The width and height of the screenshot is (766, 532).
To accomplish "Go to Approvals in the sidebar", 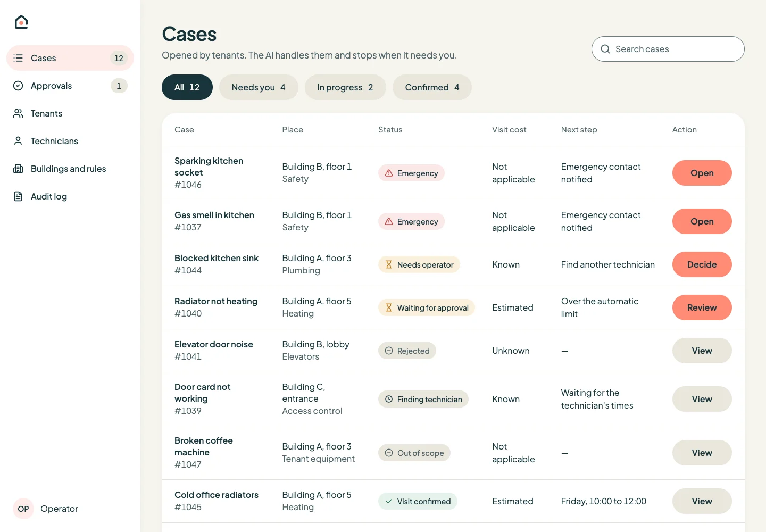I will (70, 86).
